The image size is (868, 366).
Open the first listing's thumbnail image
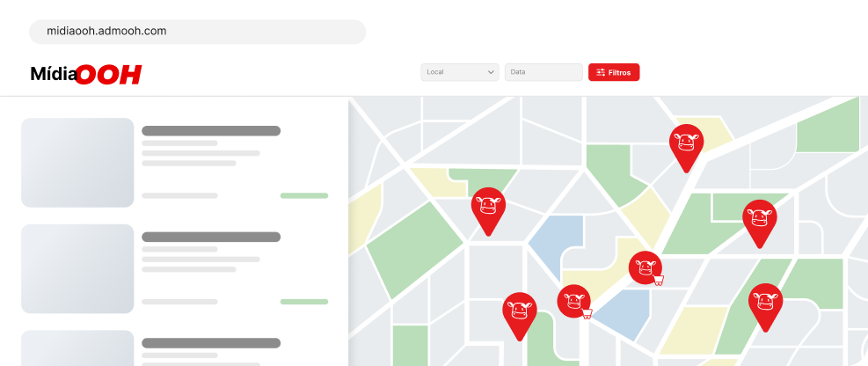(77, 163)
